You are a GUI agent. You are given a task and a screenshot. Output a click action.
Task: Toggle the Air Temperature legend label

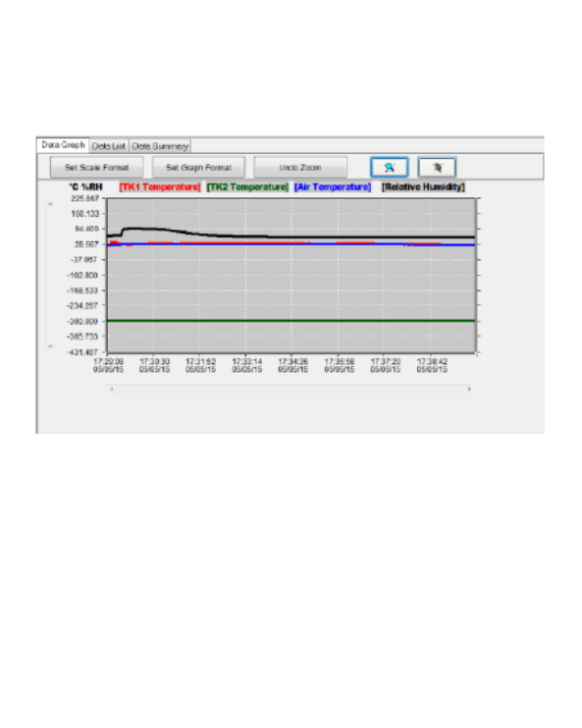pyautogui.click(x=333, y=186)
